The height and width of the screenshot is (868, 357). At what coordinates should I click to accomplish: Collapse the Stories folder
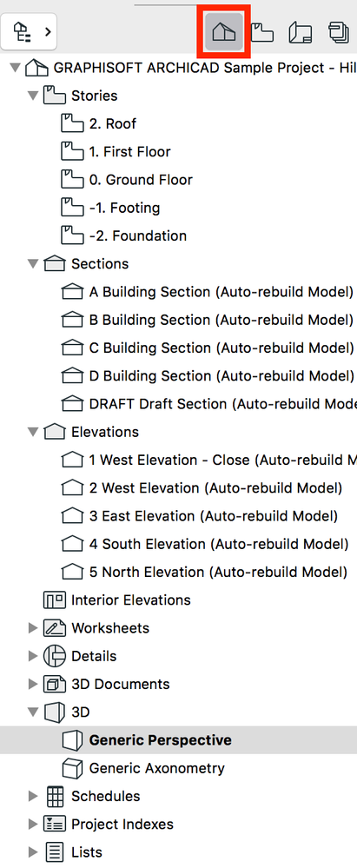pos(33,96)
